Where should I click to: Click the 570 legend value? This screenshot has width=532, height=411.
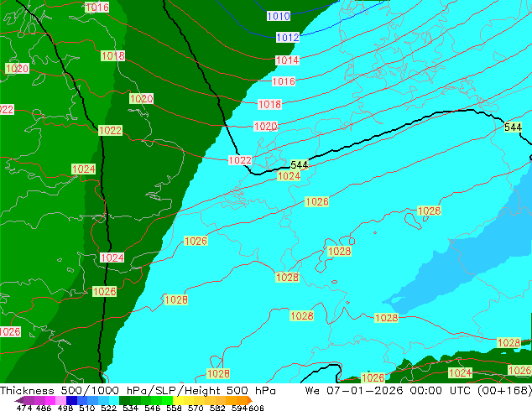[196, 408]
